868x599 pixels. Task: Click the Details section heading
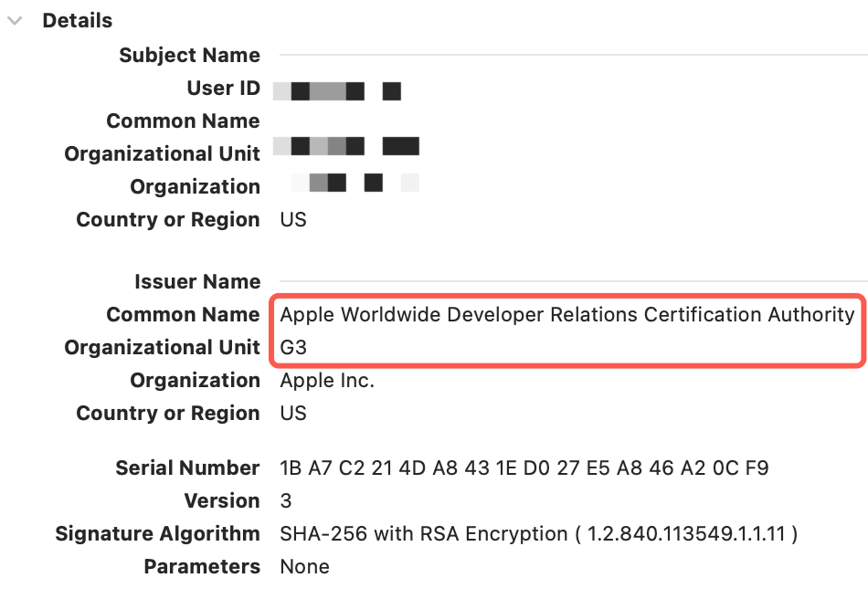pyautogui.click(x=78, y=20)
